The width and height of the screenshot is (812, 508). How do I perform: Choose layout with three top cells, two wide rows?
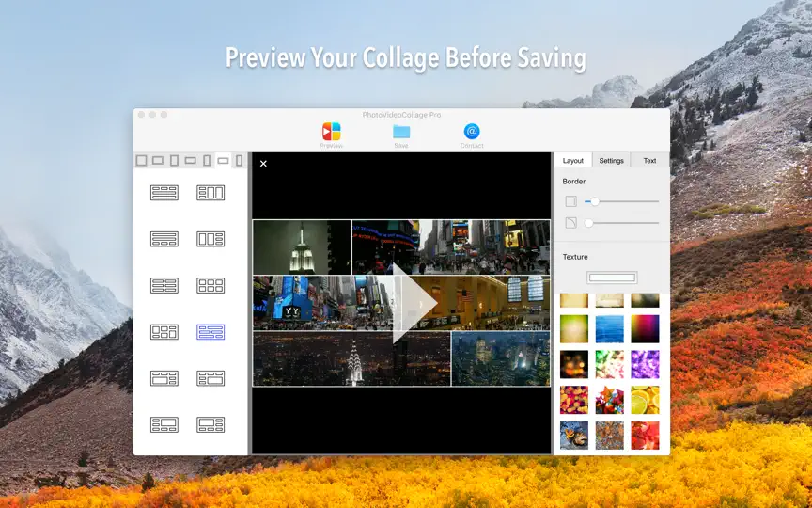[x=164, y=193]
